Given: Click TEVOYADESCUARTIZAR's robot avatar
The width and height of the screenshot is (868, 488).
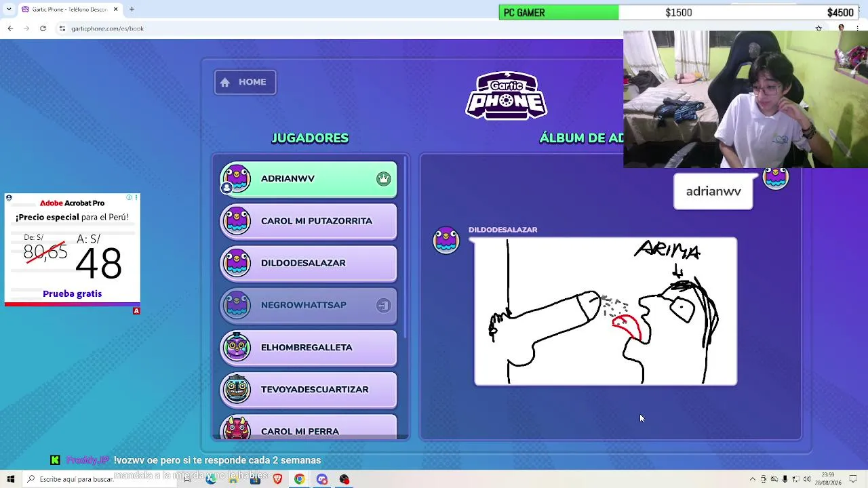Looking at the screenshot, I should pos(237,388).
